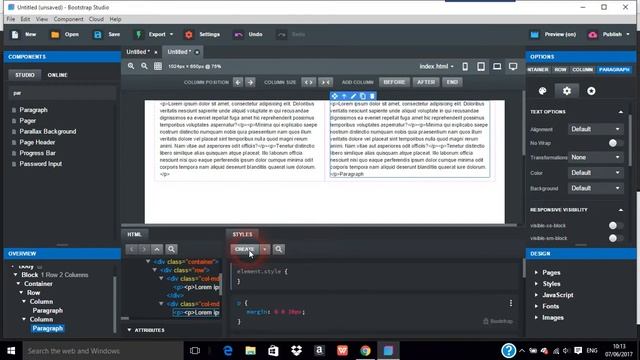The height and width of the screenshot is (360, 640).
Task: Switch to the Online components tab
Action: (x=58, y=75)
